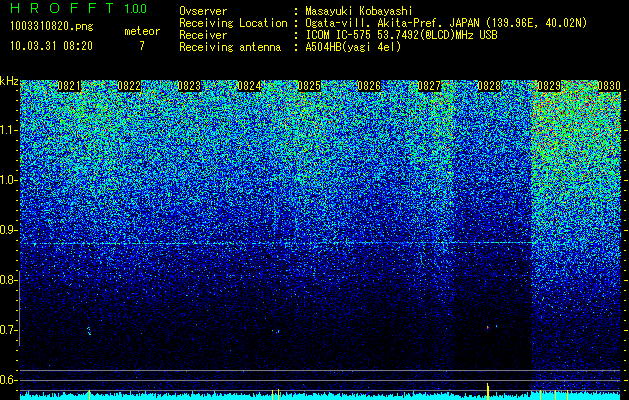Image resolution: width=629 pixels, height=400 pixels.
Task: Click the tallest yellow spike on the power trace
Action: point(488,391)
